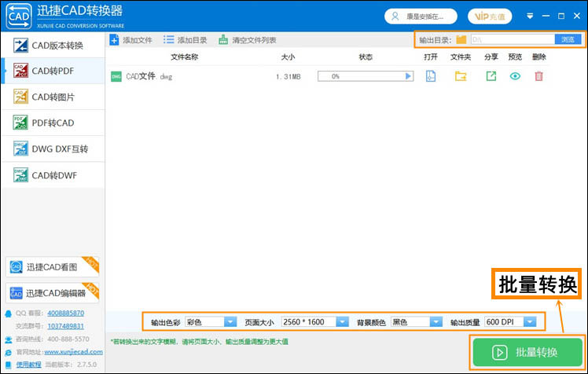
Task: Click 迅捷CAD看图 magnifier icon
Action: (17, 267)
